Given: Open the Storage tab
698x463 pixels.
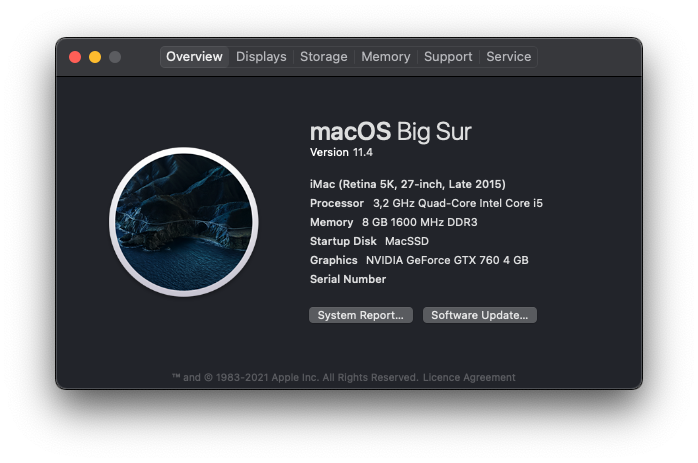Looking at the screenshot, I should pos(324,57).
